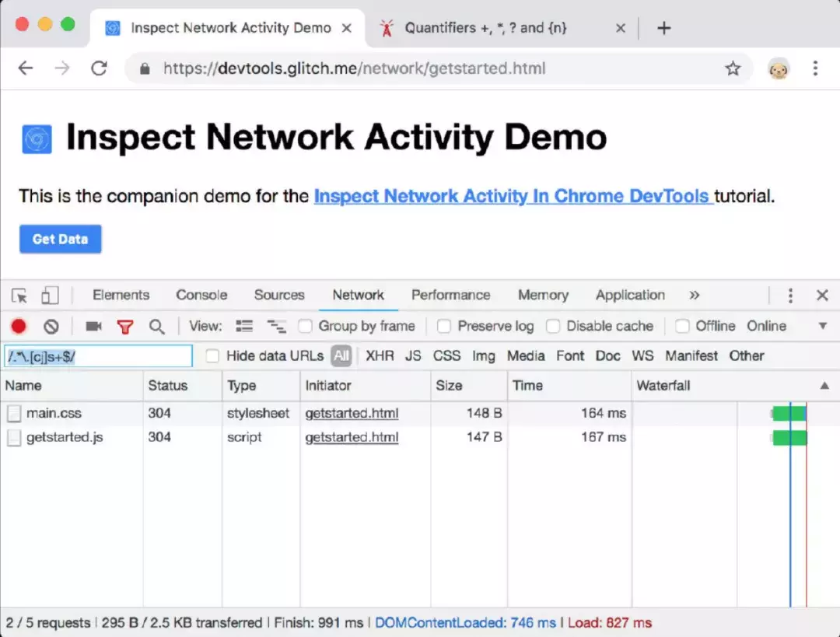Click the main.css green waterfall bar
Screen dimensions: 840x637
[x=789, y=413]
